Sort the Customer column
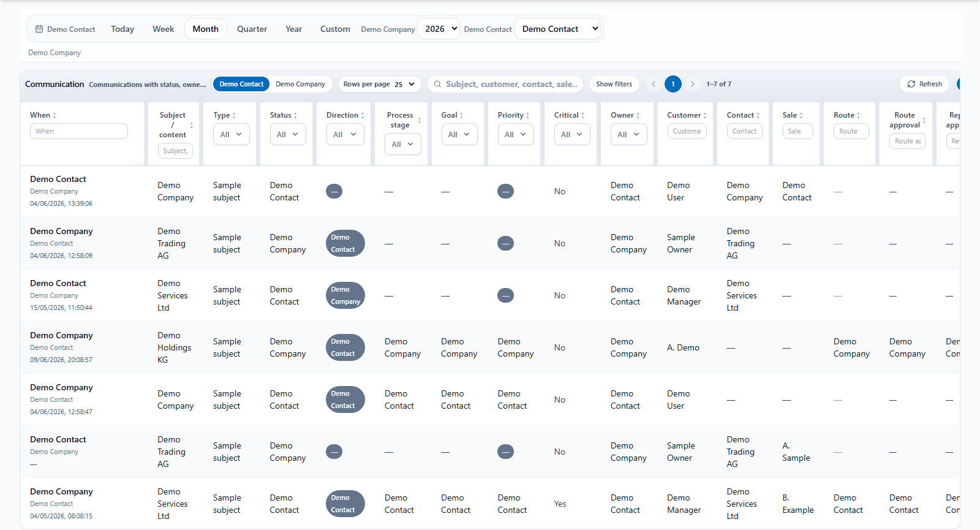Screen dimensions: 980x530 coord(705,115)
